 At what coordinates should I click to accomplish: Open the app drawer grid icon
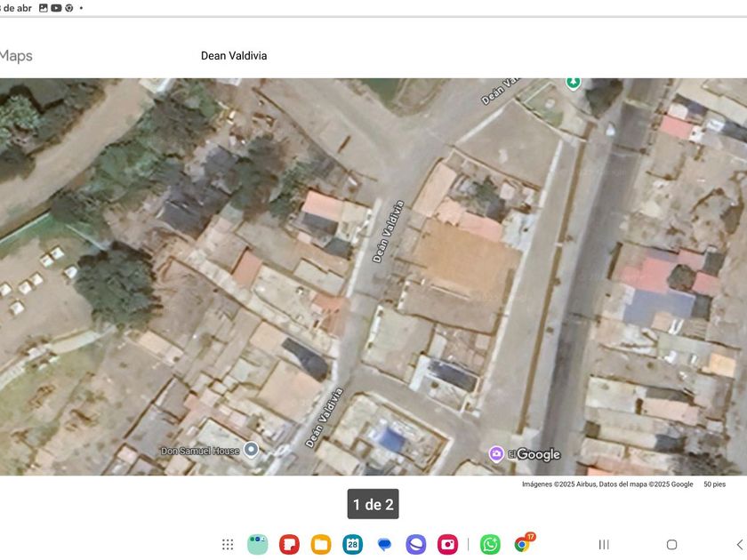point(228,544)
